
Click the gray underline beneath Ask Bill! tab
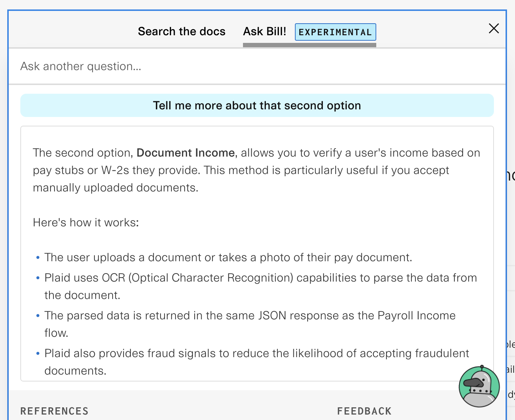pos(309,45)
